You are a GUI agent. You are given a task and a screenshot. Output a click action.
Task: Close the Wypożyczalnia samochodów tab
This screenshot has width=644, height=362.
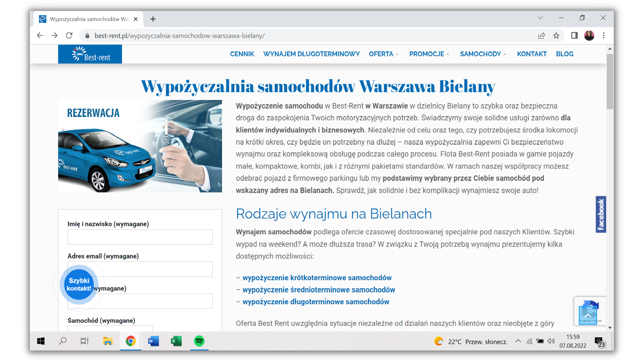click(x=136, y=19)
